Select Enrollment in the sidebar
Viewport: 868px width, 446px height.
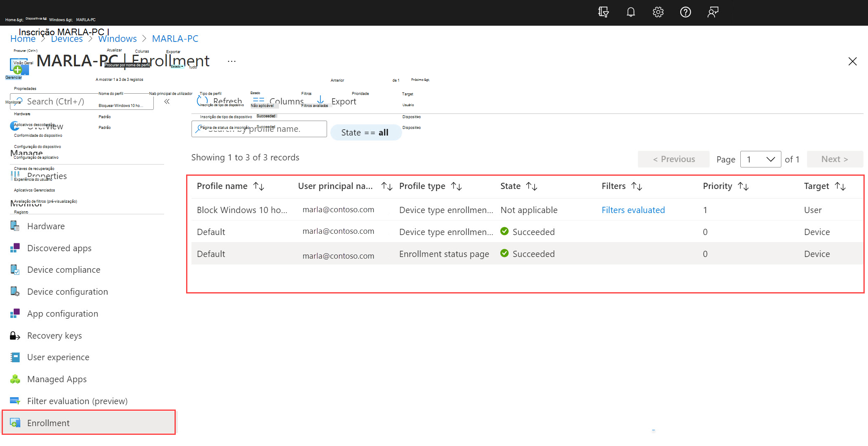click(48, 423)
